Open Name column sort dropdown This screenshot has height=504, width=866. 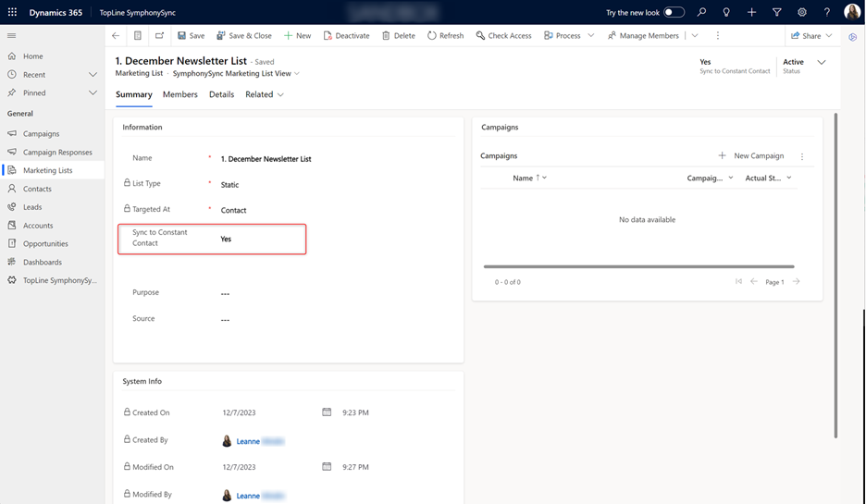pyautogui.click(x=545, y=178)
